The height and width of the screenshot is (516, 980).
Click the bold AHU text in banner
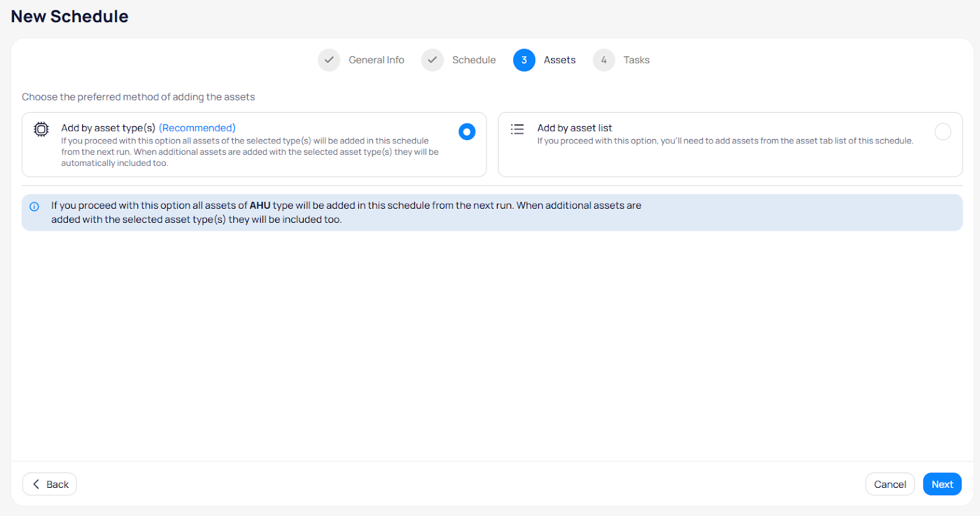click(260, 206)
